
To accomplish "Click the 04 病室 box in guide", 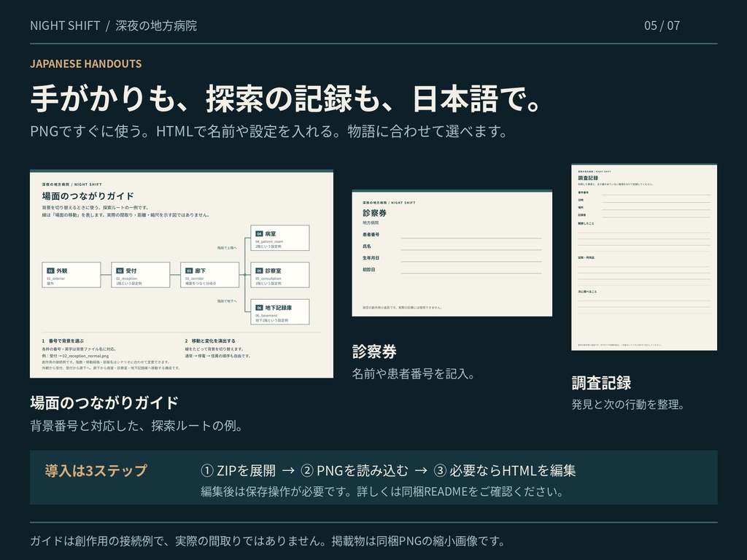I will tap(280, 238).
